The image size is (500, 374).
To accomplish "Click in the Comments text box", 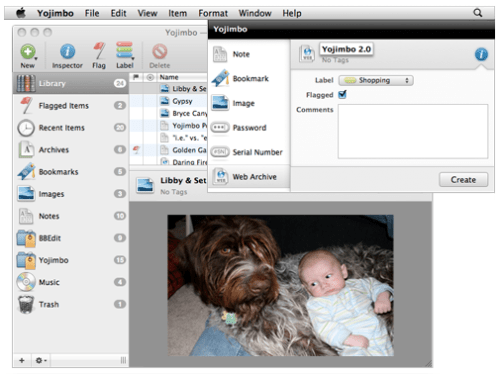I will tap(413, 131).
